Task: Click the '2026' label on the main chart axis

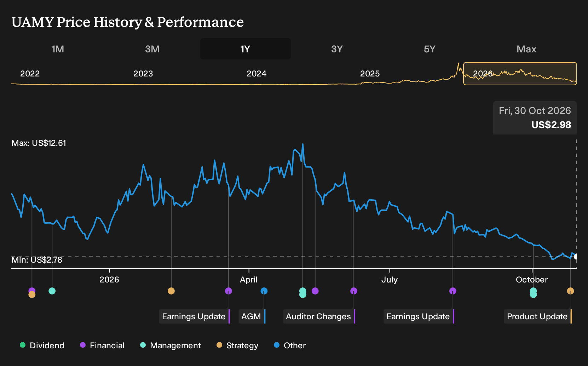Action: point(109,280)
